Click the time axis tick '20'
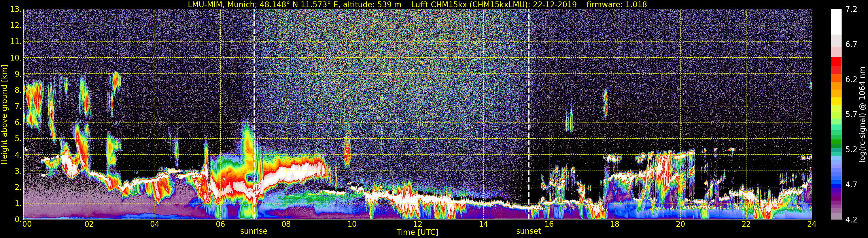Viewport: 868px width, 238px height. (680, 224)
